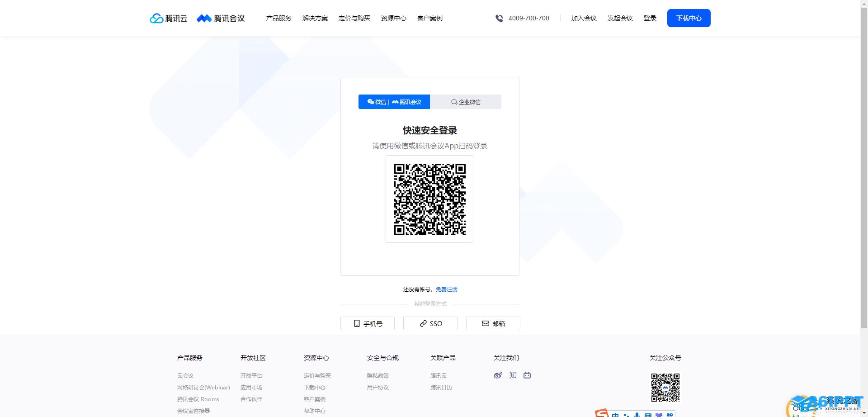The height and width of the screenshot is (417, 868).
Task: Open footer link 开放平台
Action: (251, 375)
